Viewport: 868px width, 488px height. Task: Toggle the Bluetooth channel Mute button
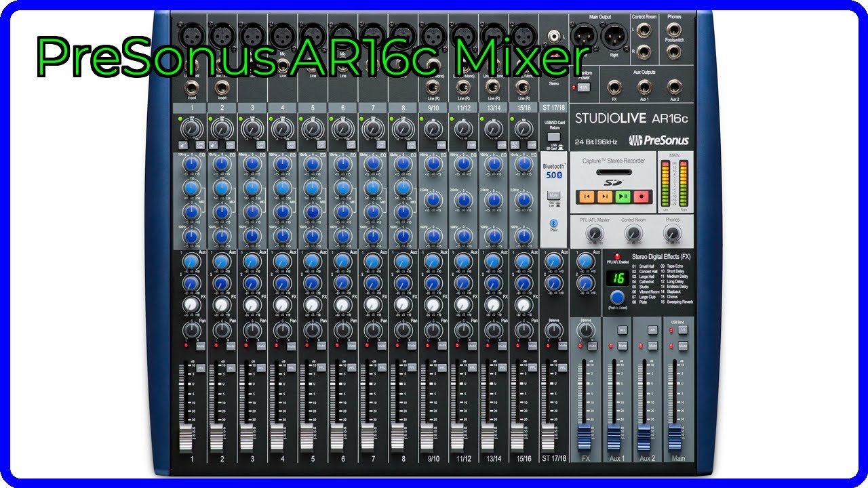point(553,195)
